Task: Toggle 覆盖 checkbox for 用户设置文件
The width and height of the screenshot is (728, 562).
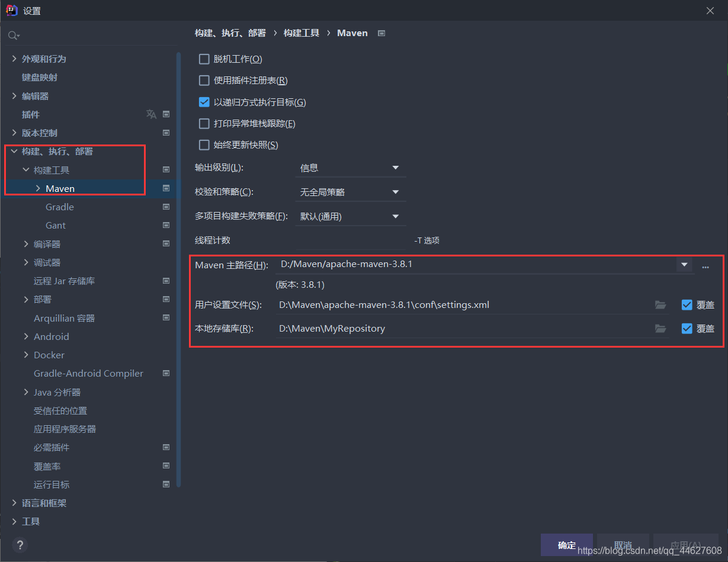Action: point(687,305)
